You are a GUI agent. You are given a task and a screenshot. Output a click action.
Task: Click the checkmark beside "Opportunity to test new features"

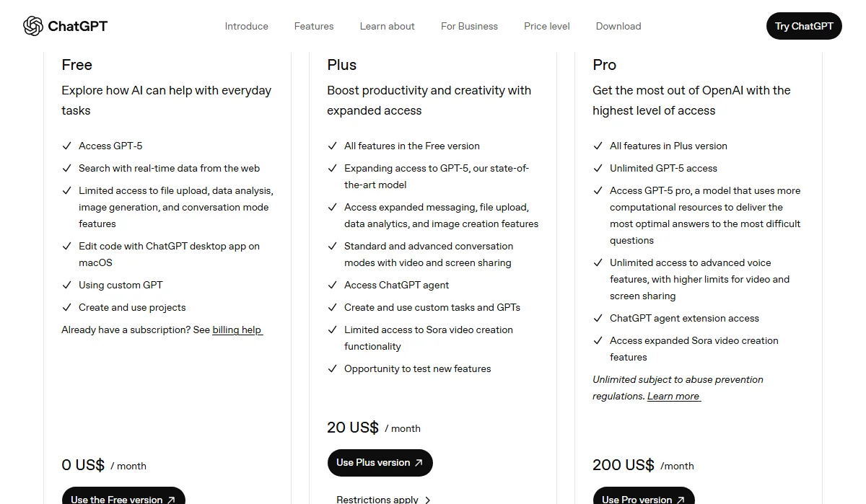click(x=333, y=368)
